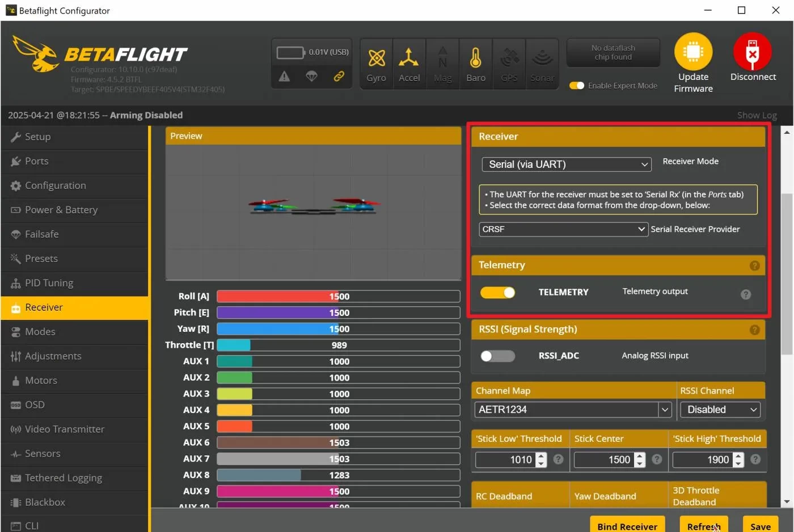Increase Stick Low Threshold with up arrow
This screenshot has width=794, height=532.
(541, 456)
